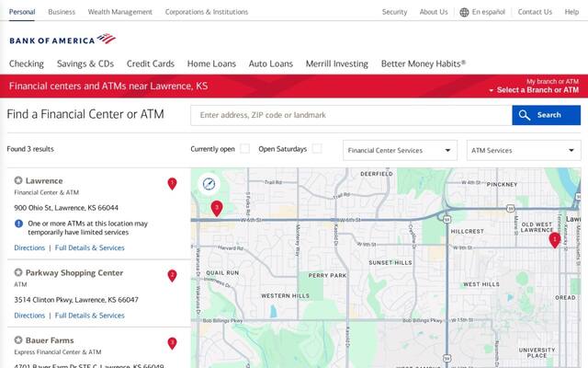
Task: Open the Auto Loans menu
Action: (x=271, y=63)
